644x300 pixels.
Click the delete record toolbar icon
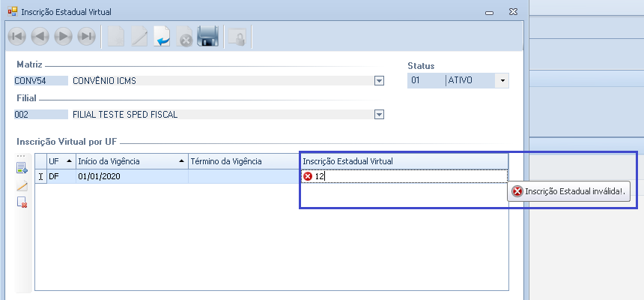pyautogui.click(x=185, y=36)
